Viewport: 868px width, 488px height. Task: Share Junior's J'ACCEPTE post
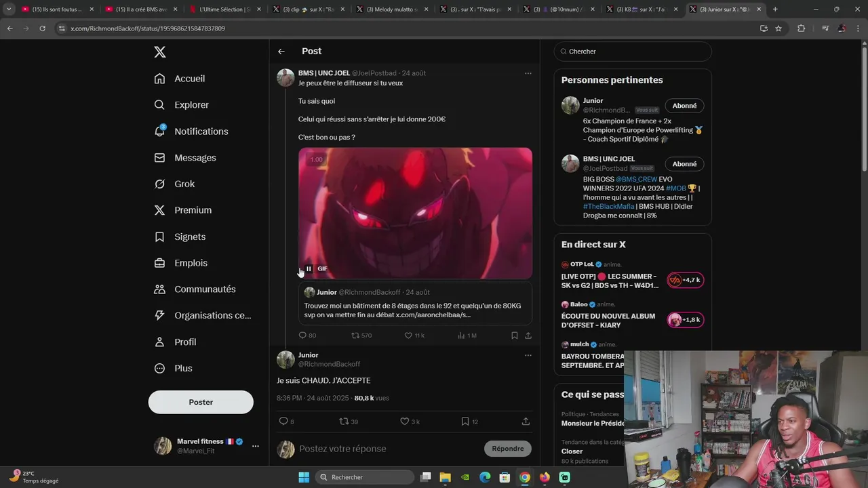pos(526,422)
